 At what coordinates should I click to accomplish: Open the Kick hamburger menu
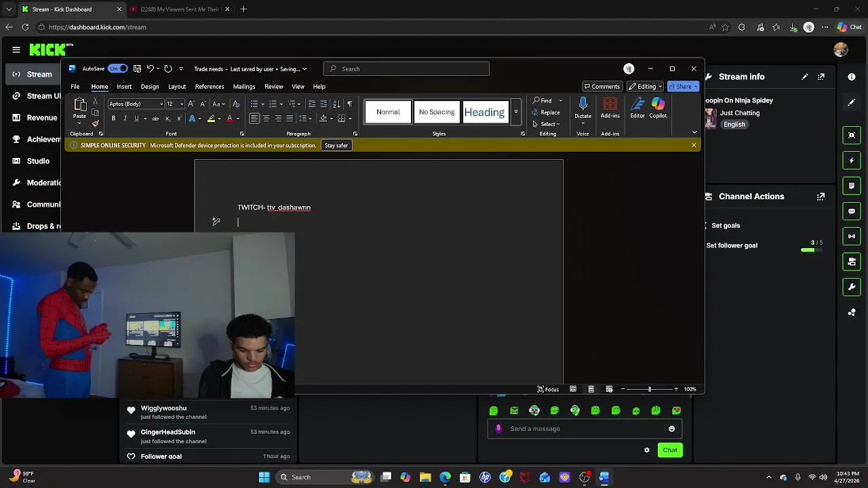coord(16,49)
